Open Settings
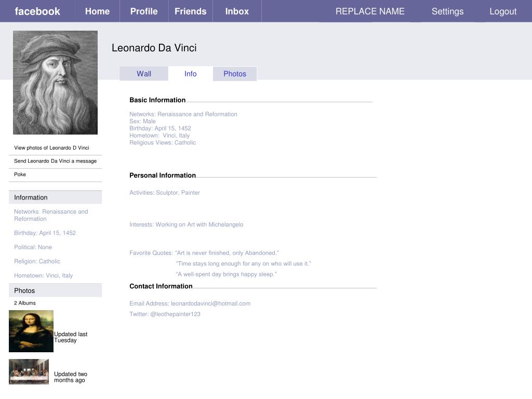The width and height of the screenshot is (532, 399). (447, 11)
